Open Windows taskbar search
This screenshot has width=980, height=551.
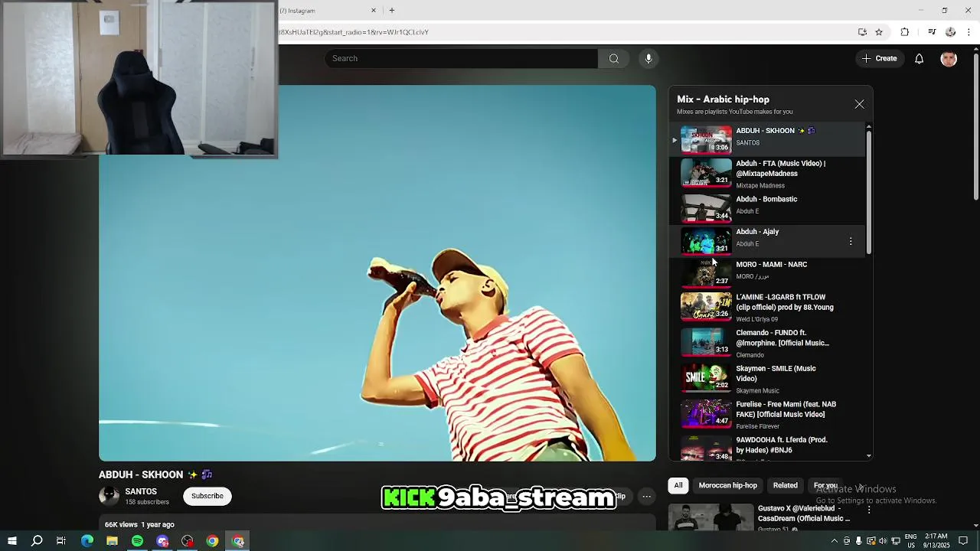[x=37, y=541]
